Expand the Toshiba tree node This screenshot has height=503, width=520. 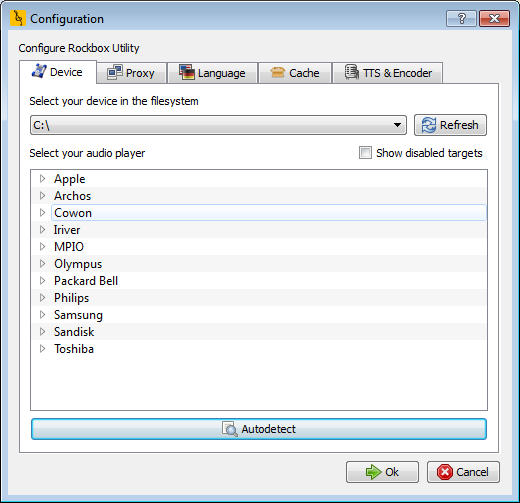42,349
